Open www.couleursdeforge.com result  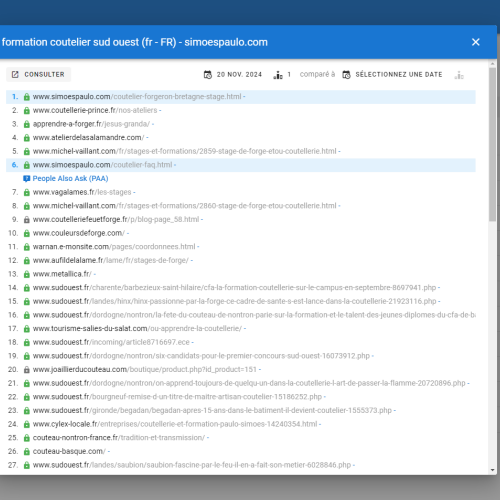pyautogui.click(x=79, y=233)
